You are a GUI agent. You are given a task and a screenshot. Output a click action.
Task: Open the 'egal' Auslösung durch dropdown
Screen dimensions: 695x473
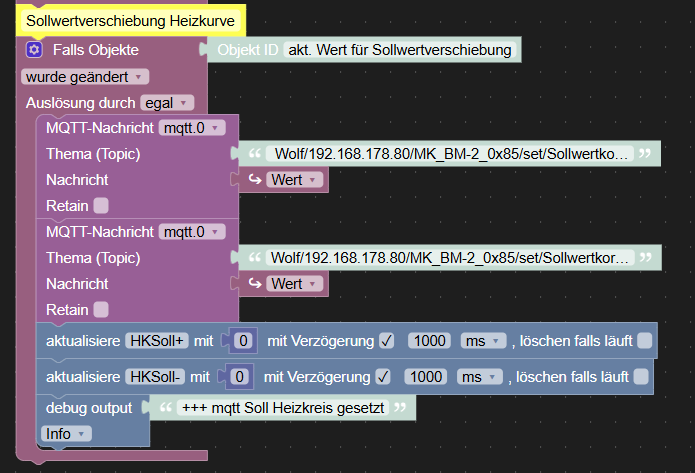tap(167, 103)
